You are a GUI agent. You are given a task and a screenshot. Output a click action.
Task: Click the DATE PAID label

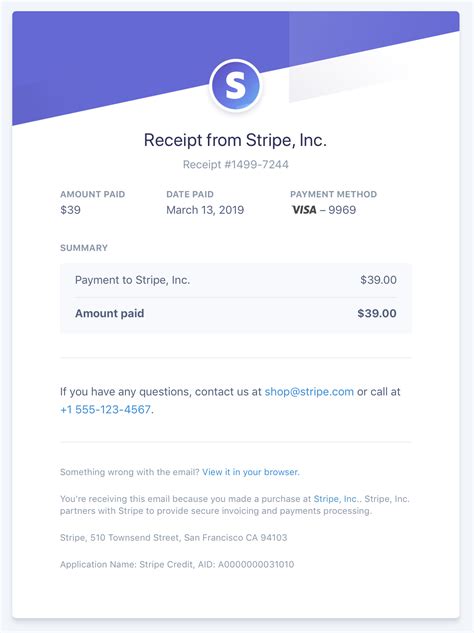coord(190,194)
